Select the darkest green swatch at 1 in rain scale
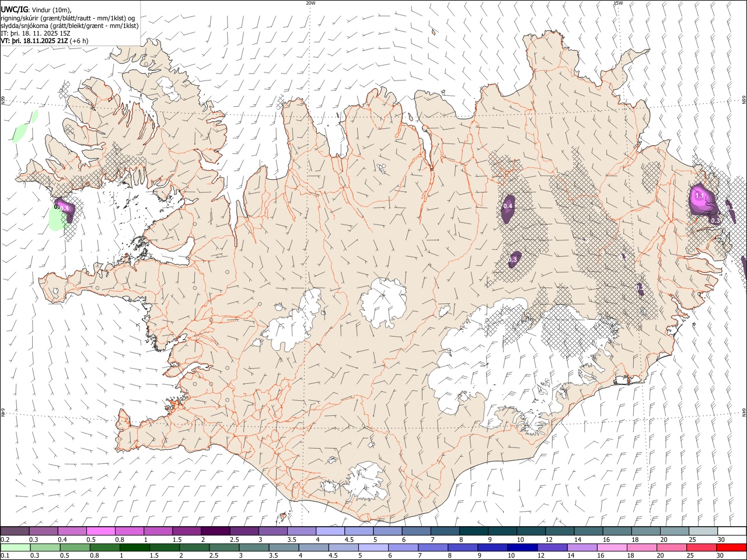This screenshot has height=560, width=747. point(134,547)
